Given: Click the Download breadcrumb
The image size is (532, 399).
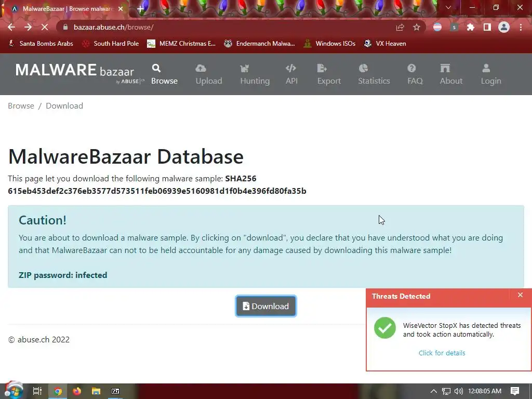Looking at the screenshot, I should coord(64,106).
